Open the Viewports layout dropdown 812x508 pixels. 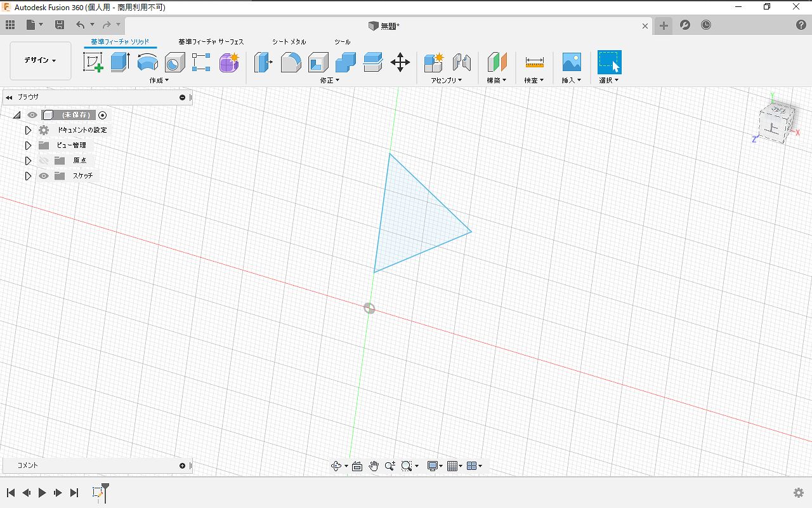pyautogui.click(x=475, y=466)
